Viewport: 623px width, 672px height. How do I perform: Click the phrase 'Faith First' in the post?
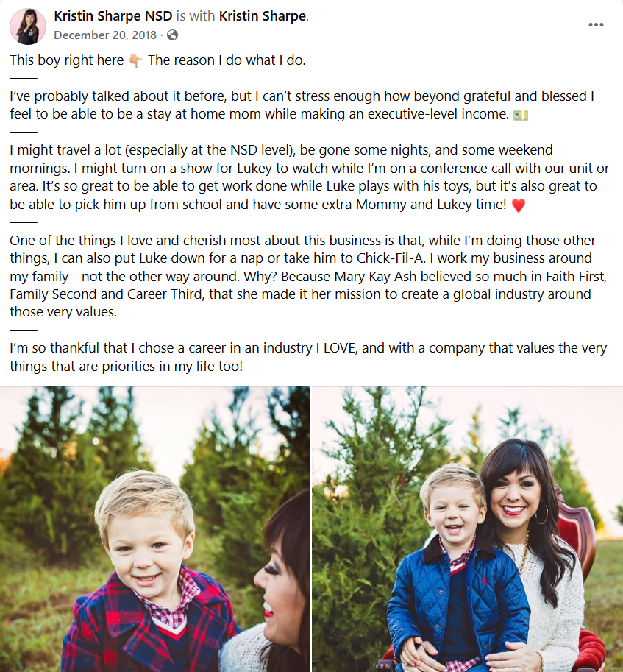point(575,277)
